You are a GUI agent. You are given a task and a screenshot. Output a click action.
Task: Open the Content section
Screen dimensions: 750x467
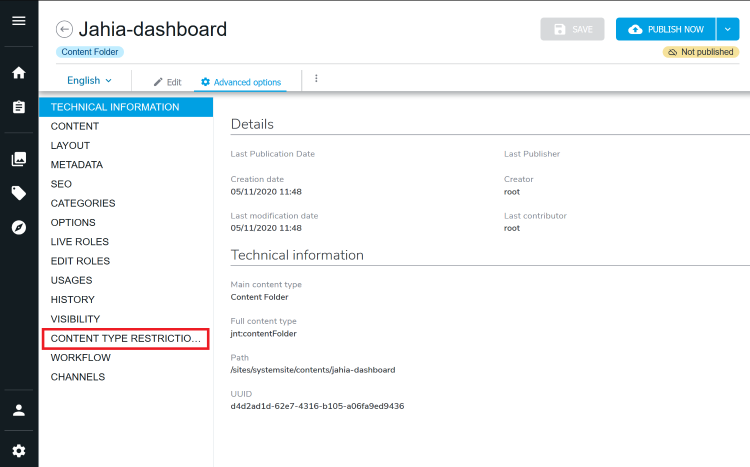tap(126, 126)
